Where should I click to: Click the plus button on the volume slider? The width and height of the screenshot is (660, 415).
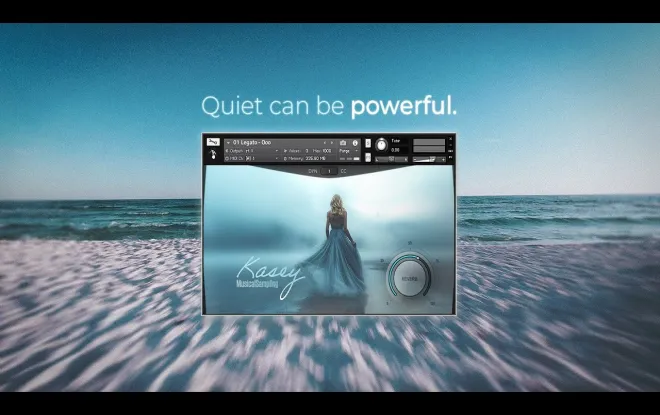(x=443, y=160)
